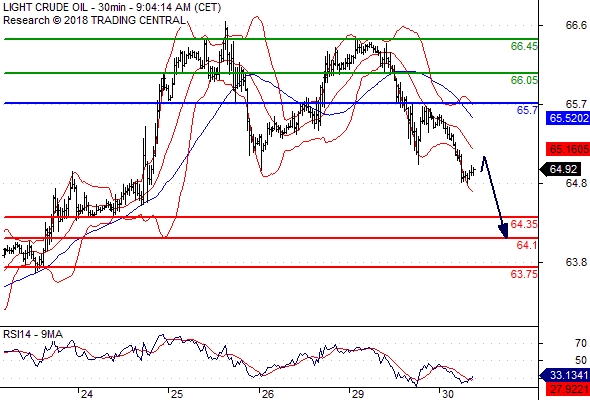The width and height of the screenshot is (590, 400).
Task: Click the 63.75 red support label
Action: click(524, 274)
